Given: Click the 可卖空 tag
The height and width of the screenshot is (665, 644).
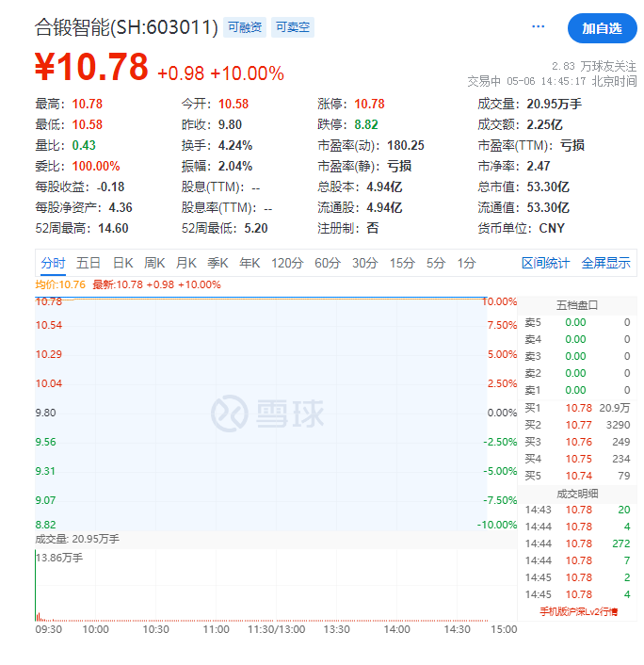Looking at the screenshot, I should click(x=293, y=28).
